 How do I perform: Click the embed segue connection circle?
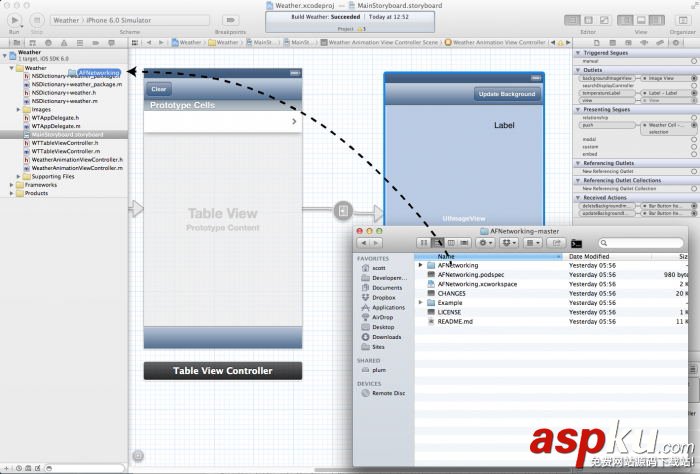[694, 154]
